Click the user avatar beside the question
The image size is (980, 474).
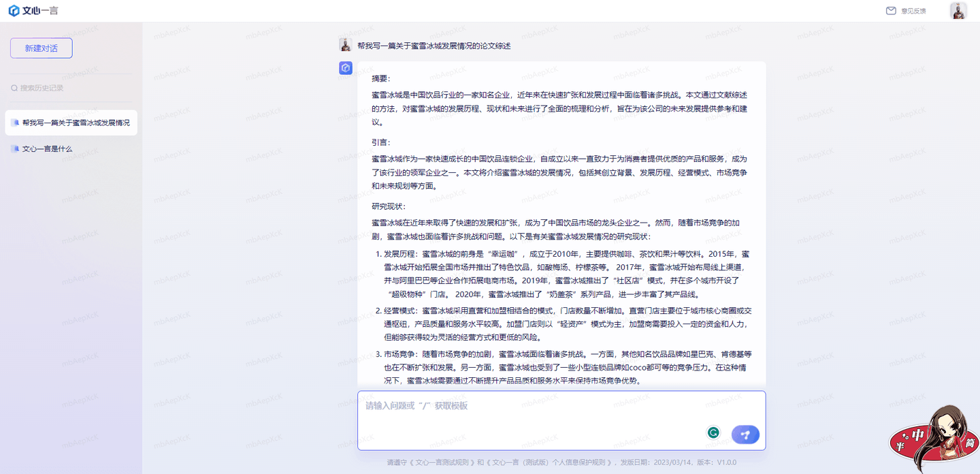click(346, 45)
